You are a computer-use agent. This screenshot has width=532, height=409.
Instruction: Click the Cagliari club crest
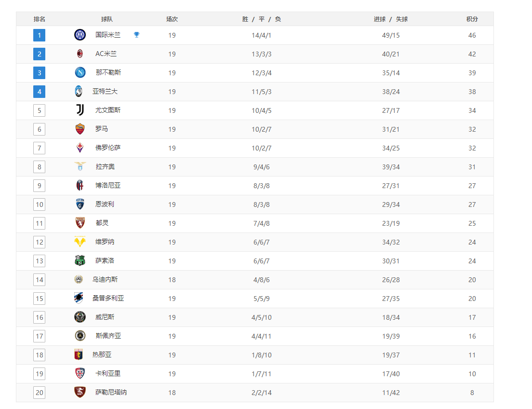click(80, 373)
